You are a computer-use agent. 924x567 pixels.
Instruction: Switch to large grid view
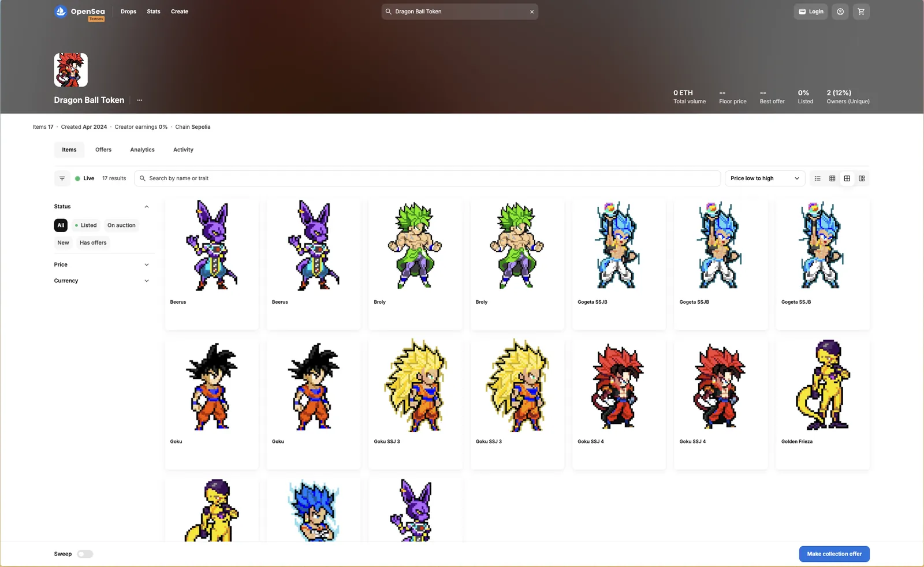[x=847, y=178]
